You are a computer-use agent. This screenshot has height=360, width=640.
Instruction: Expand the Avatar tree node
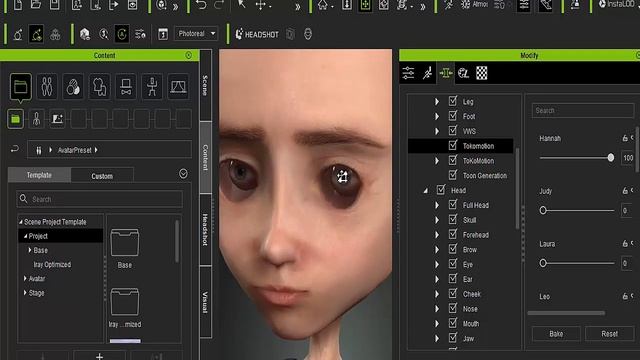point(25,278)
